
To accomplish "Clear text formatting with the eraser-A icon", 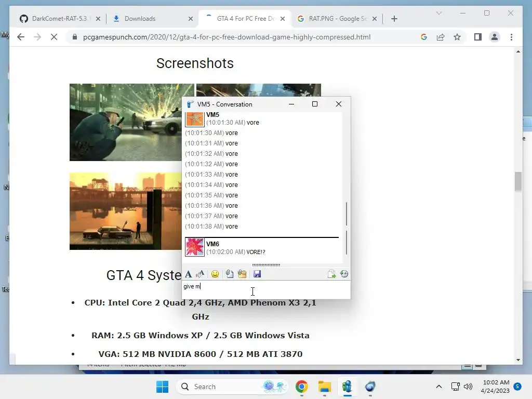I will coord(200,274).
